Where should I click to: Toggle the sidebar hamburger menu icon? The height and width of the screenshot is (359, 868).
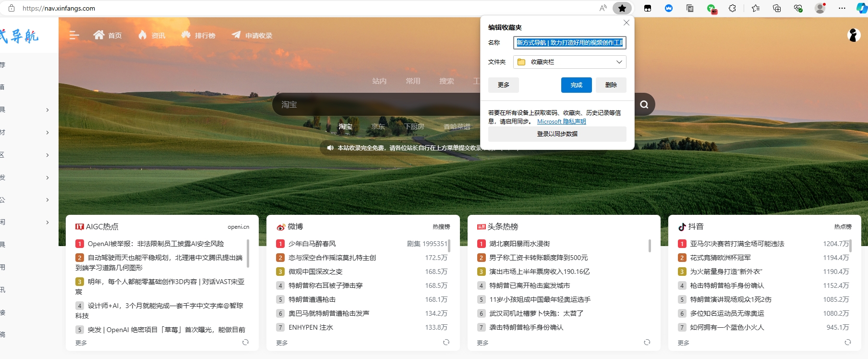(74, 35)
